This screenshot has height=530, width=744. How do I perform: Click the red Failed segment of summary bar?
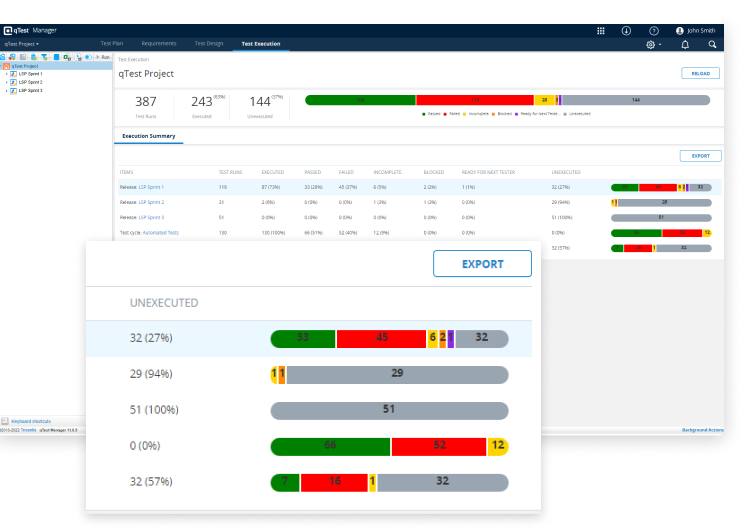click(x=474, y=100)
